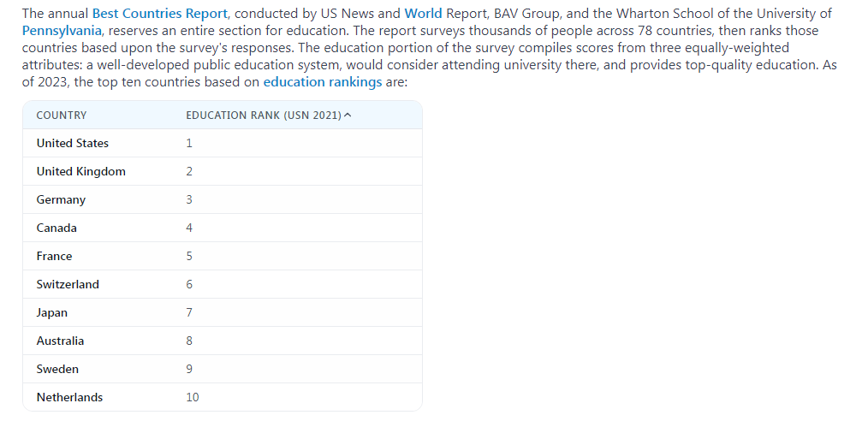Click the World hyperlink in the paragraph

tap(423, 14)
